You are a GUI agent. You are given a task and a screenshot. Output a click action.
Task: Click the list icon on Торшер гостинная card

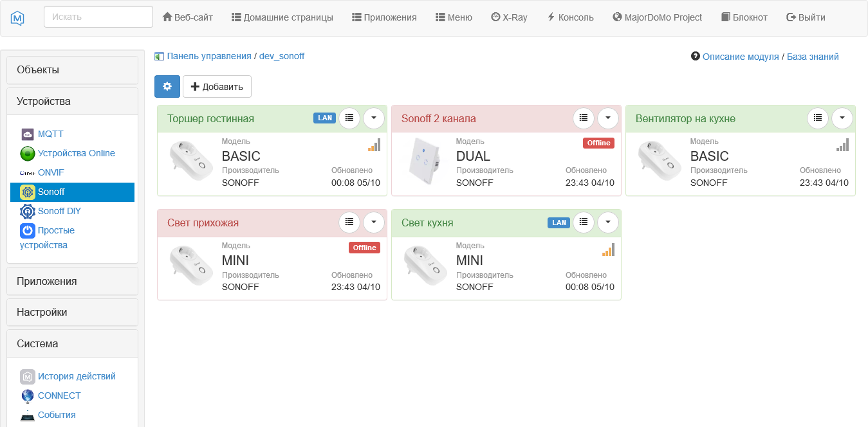click(x=349, y=118)
